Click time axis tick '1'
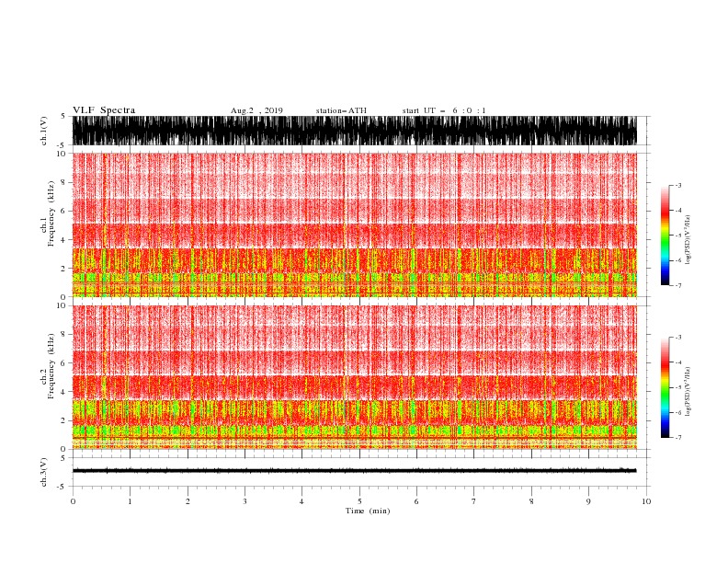Viewport: 728px width, 563px height. tap(130, 501)
